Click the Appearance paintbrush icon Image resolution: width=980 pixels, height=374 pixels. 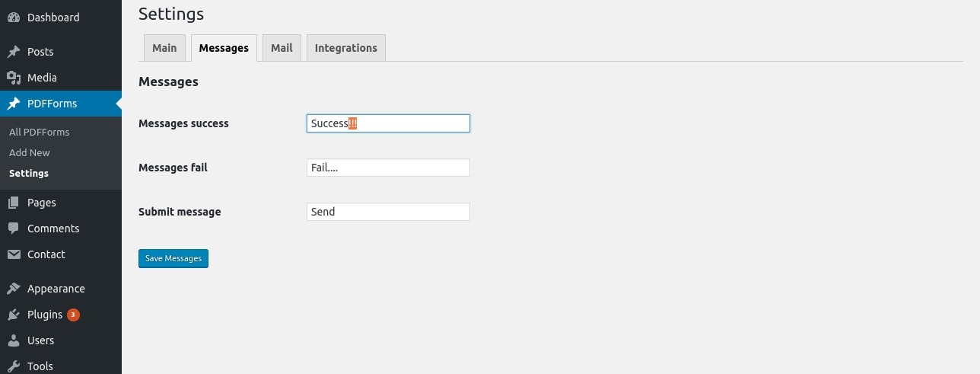(14, 289)
